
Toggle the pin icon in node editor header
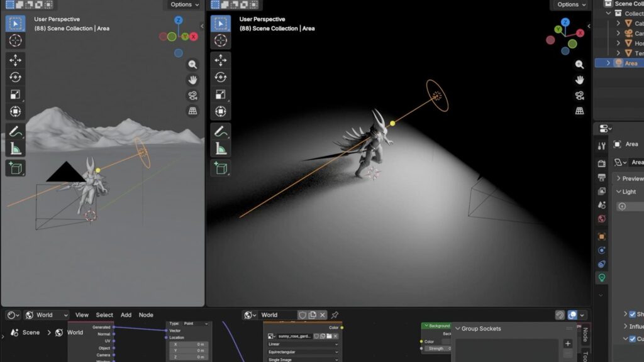tap(335, 315)
